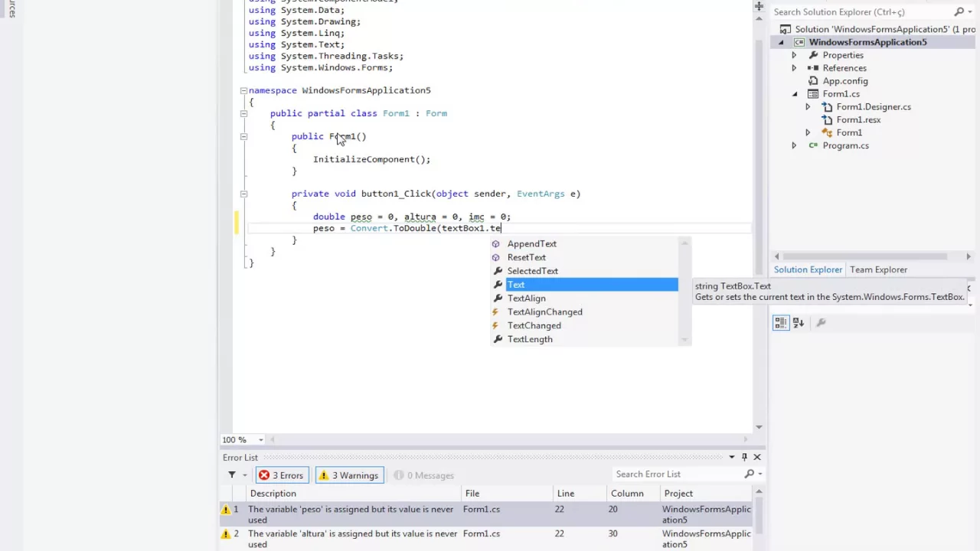Select SelectedText completion entry

(x=532, y=271)
